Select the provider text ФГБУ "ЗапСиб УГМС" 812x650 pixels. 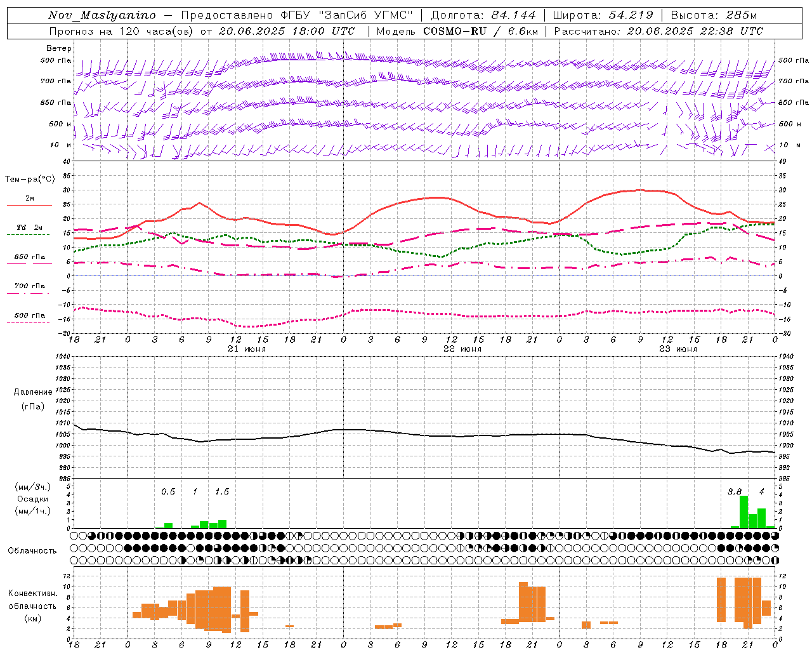tap(347, 15)
